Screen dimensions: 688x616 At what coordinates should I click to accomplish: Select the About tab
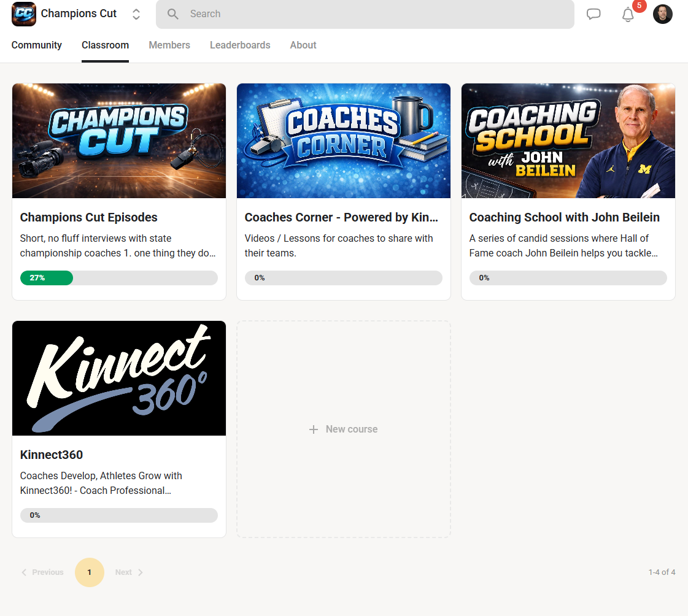303,45
